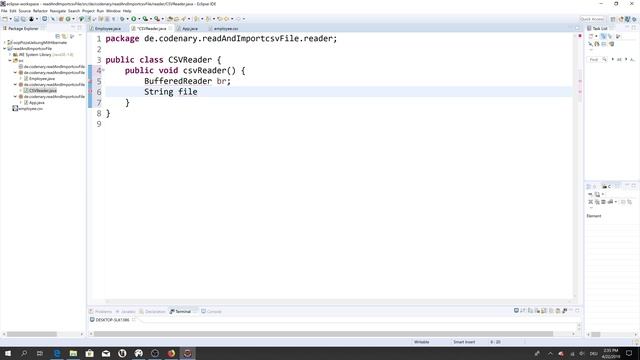This screenshot has width=640, height=360.
Task: Click Eclipse icon in taskbar
Action: pos(187,353)
